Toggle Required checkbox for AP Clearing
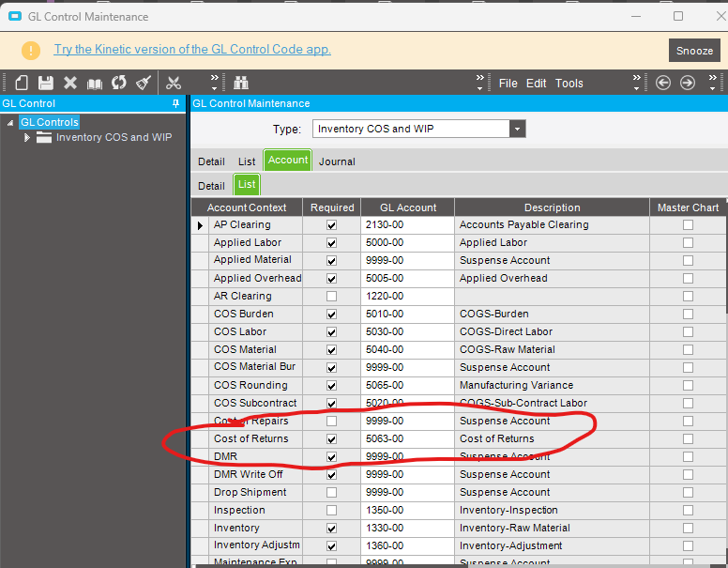728x568 pixels. pyautogui.click(x=331, y=225)
